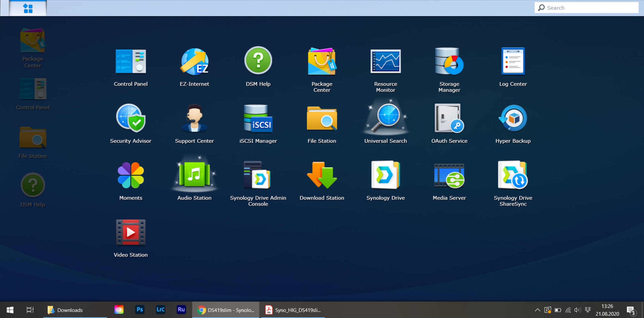Image resolution: width=644 pixels, height=318 pixels.
Task: Switch to Downloads folder in taskbar
Action: tap(75, 310)
